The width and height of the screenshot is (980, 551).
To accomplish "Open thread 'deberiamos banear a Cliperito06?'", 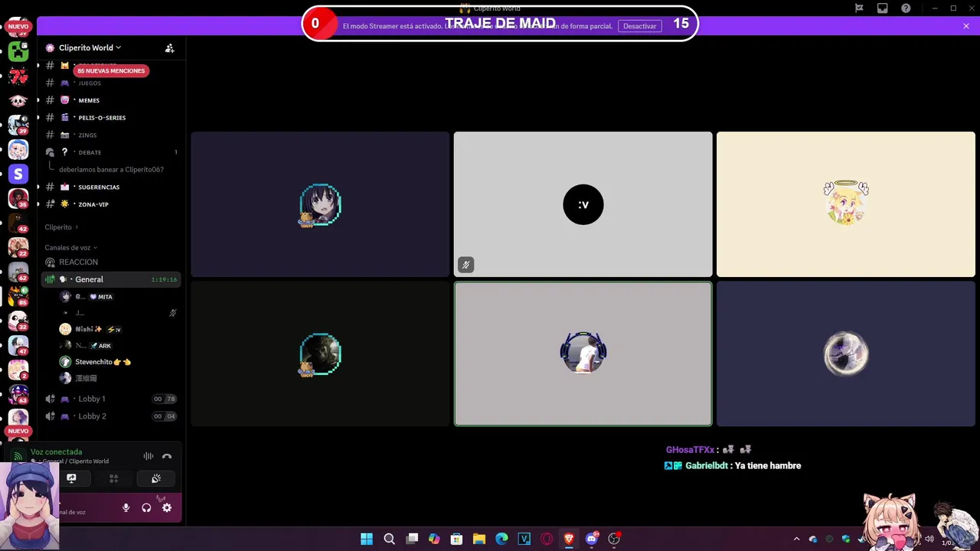I will (x=111, y=170).
